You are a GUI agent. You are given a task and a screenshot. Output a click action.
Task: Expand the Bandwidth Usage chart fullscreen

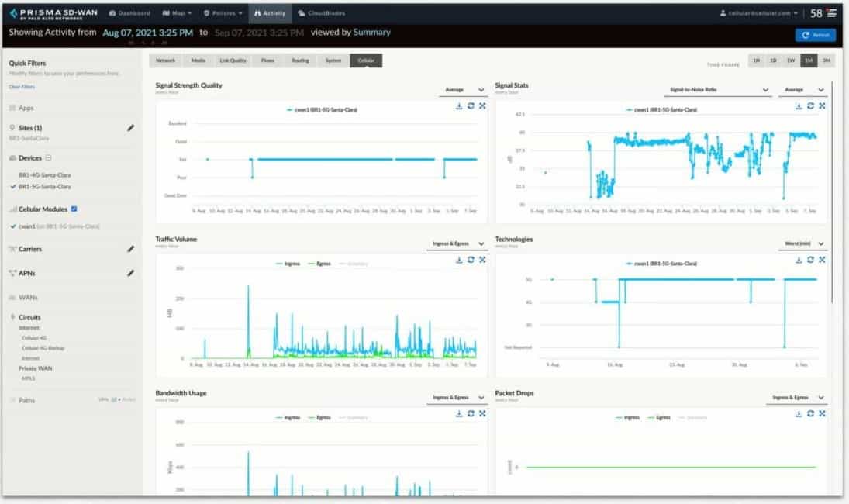(482, 413)
